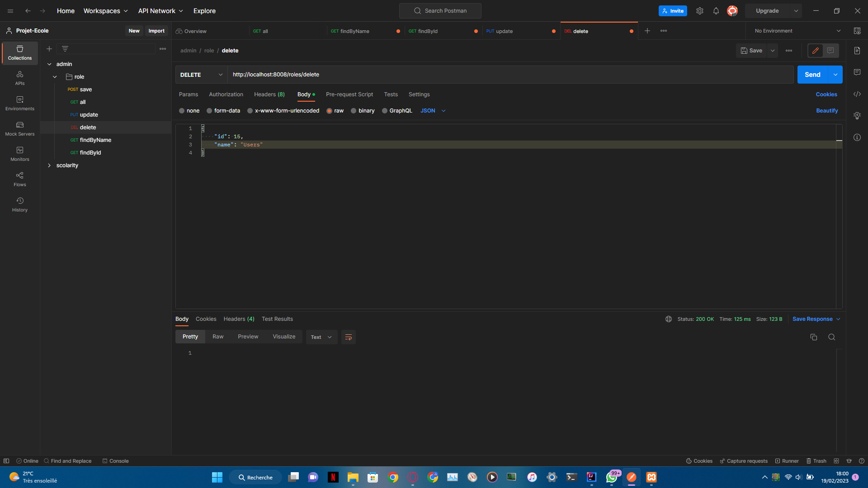The height and width of the screenshot is (488, 868).
Task: Go back with the left arrow
Action: 28,11
